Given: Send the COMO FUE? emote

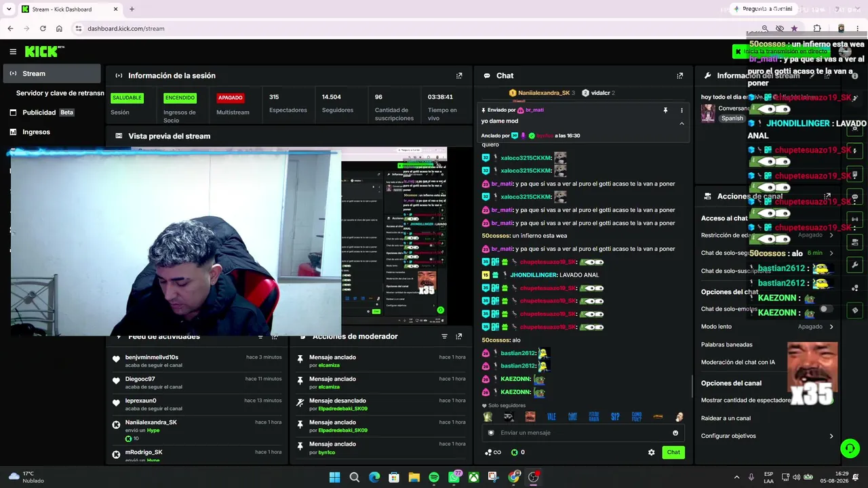Looking at the screenshot, I should click(x=636, y=417).
